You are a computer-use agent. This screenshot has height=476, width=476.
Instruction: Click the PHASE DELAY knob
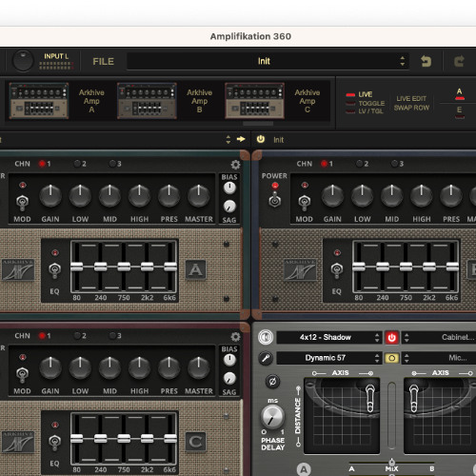pos(272,417)
